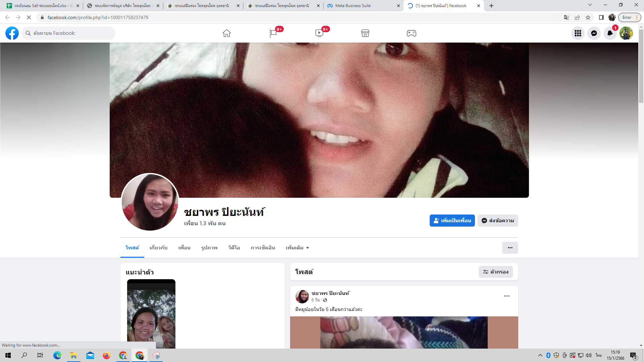
Task: Open Messenger icon in top bar
Action: pyautogui.click(x=594, y=33)
